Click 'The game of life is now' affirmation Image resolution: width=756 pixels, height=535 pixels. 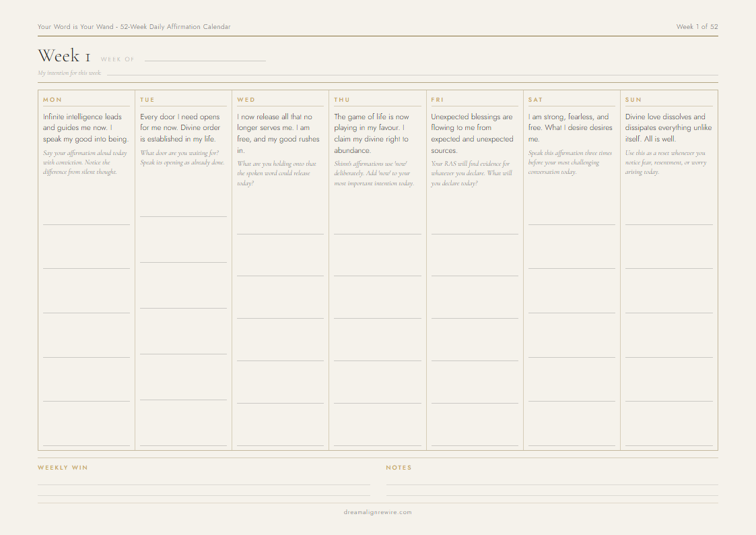coord(371,133)
